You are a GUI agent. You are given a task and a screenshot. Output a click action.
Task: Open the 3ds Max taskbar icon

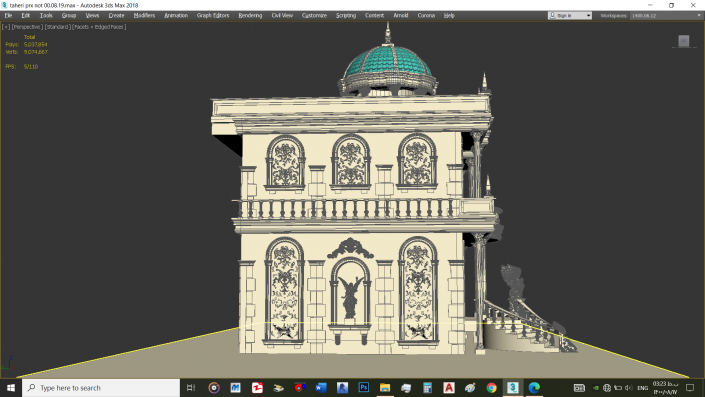coord(513,388)
